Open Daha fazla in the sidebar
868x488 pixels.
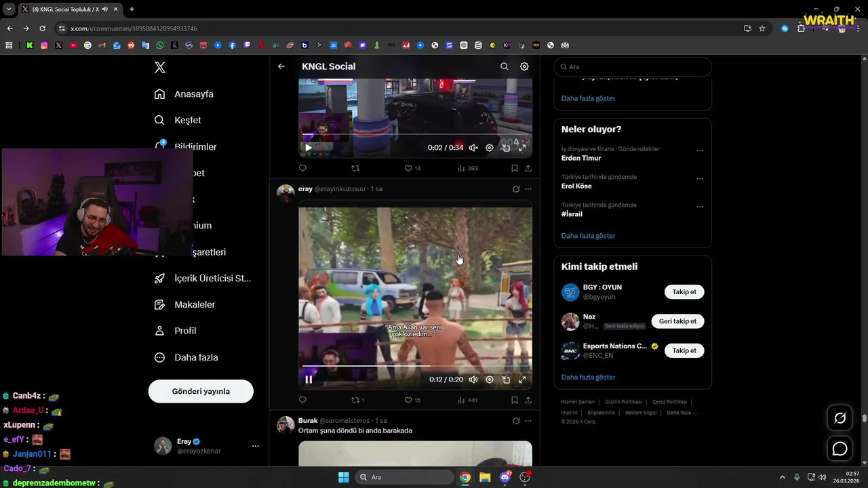186,357
